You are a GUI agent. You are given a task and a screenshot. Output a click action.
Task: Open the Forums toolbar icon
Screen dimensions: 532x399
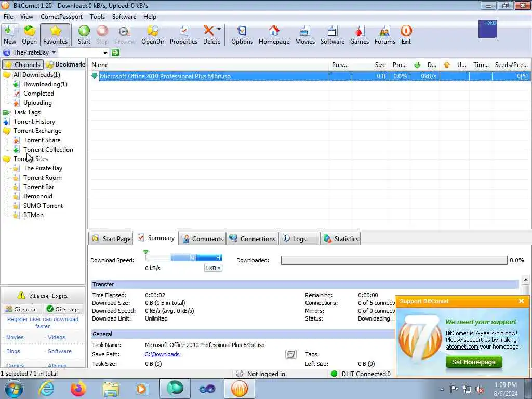[385, 35]
